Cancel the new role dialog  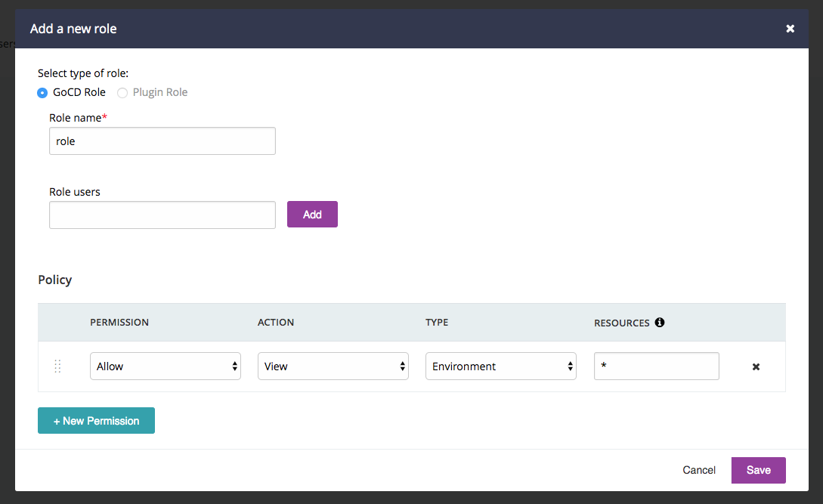pos(698,470)
